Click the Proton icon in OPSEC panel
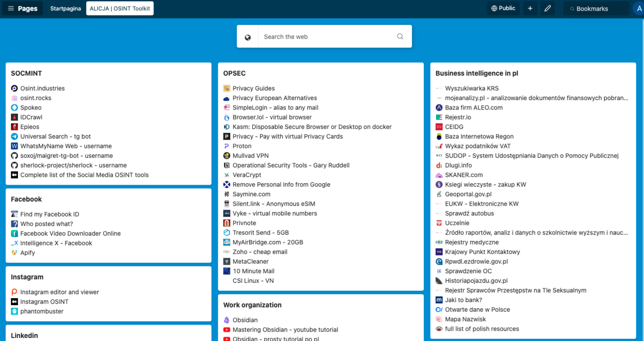 [226, 146]
